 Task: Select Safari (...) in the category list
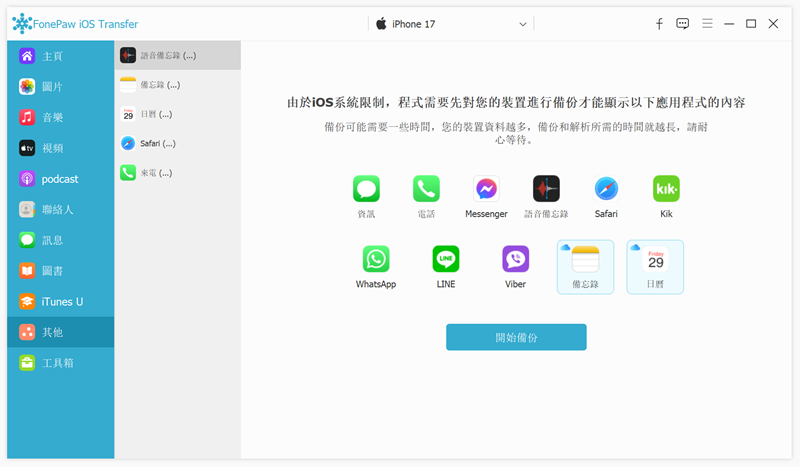coord(178,143)
